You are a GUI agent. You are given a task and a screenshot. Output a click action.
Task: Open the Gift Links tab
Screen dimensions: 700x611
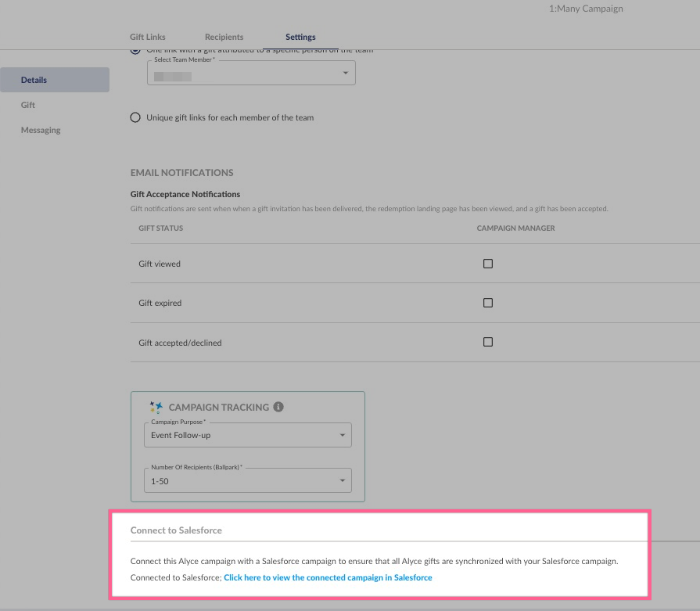(x=147, y=37)
